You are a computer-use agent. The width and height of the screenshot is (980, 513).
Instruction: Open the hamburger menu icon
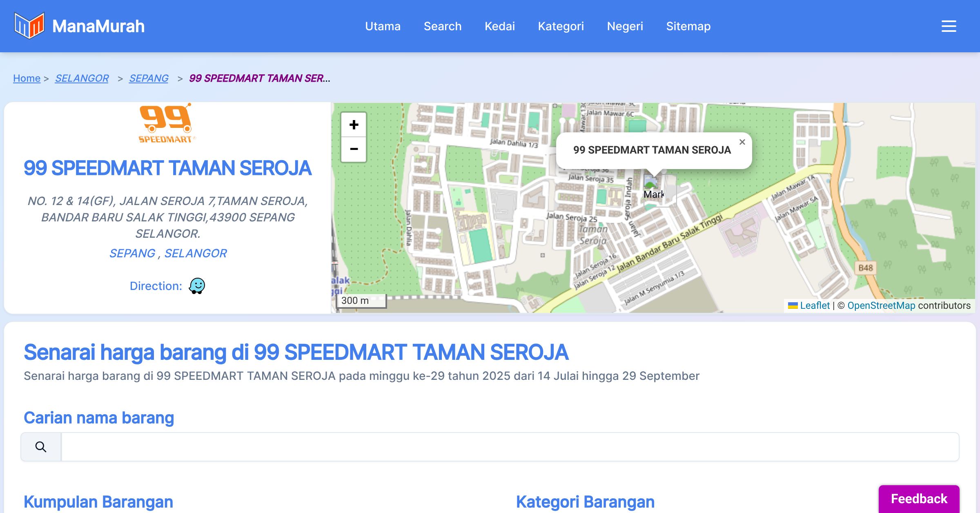949,26
